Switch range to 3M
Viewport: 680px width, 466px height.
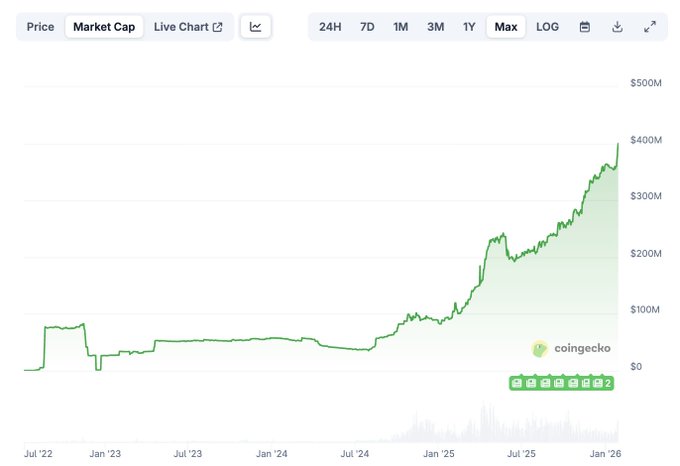(x=435, y=26)
